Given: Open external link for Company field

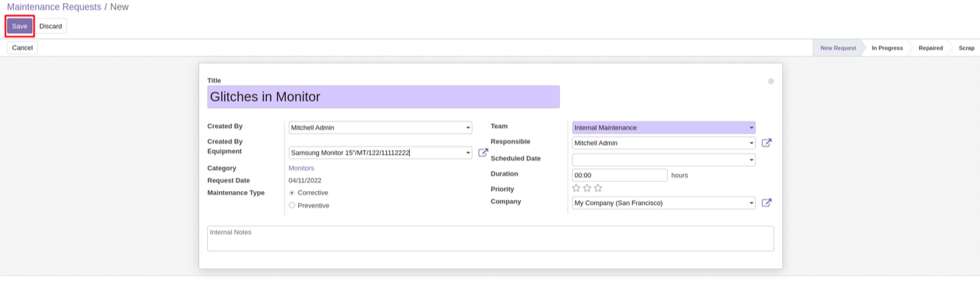Looking at the screenshot, I should [766, 203].
